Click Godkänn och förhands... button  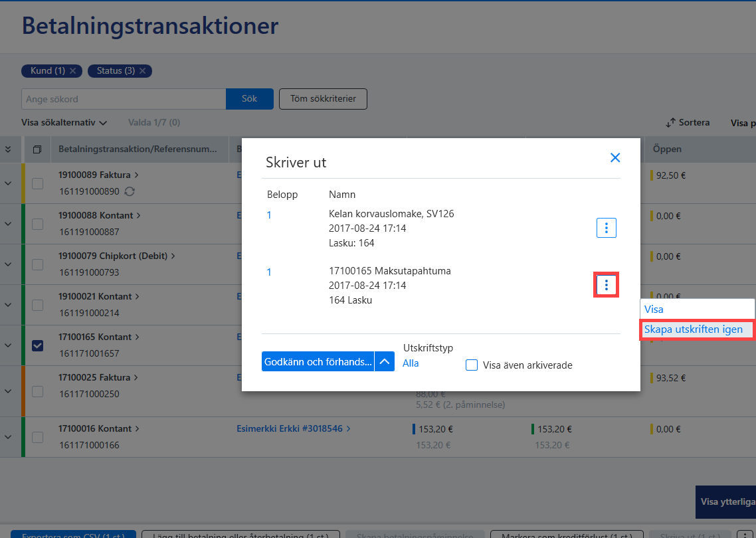pyautogui.click(x=318, y=361)
